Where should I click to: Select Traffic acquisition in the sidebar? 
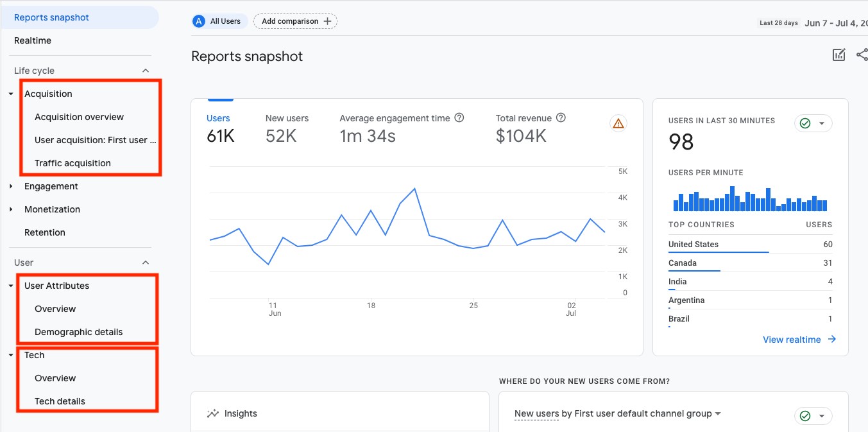(72, 162)
